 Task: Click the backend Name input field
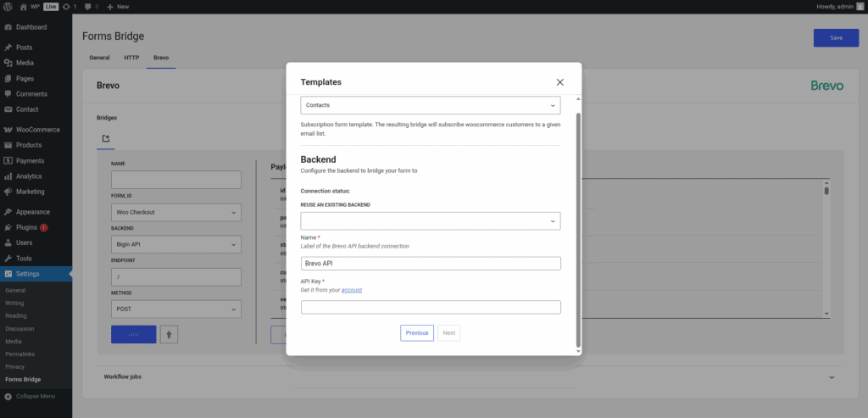pos(431,264)
